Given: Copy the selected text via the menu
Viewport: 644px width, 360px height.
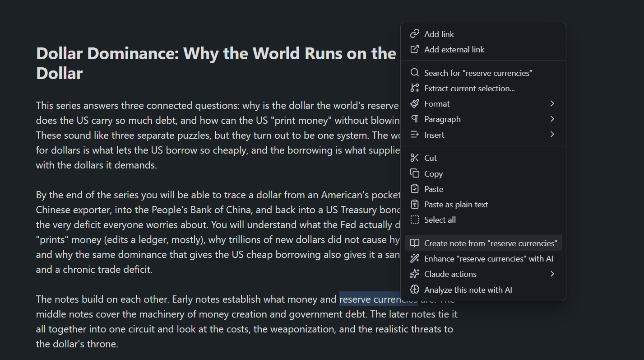Looking at the screenshot, I should click(x=483, y=173).
